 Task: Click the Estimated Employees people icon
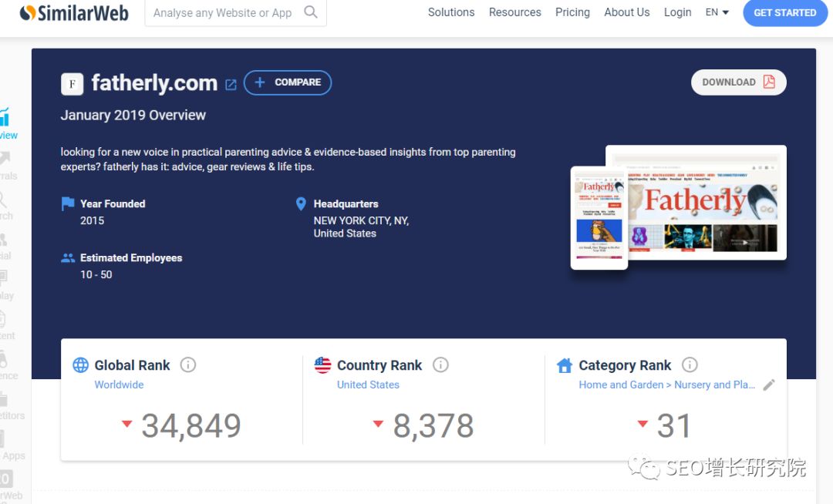[68, 258]
